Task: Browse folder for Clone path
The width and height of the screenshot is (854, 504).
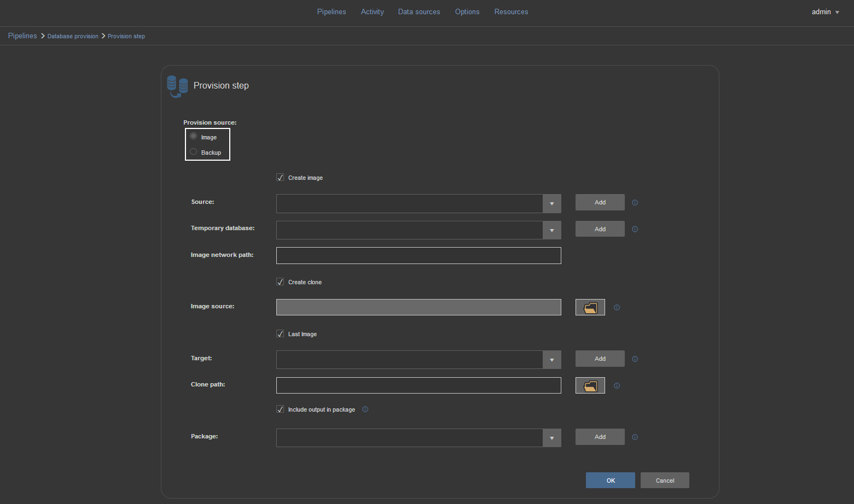Action: 590,386
